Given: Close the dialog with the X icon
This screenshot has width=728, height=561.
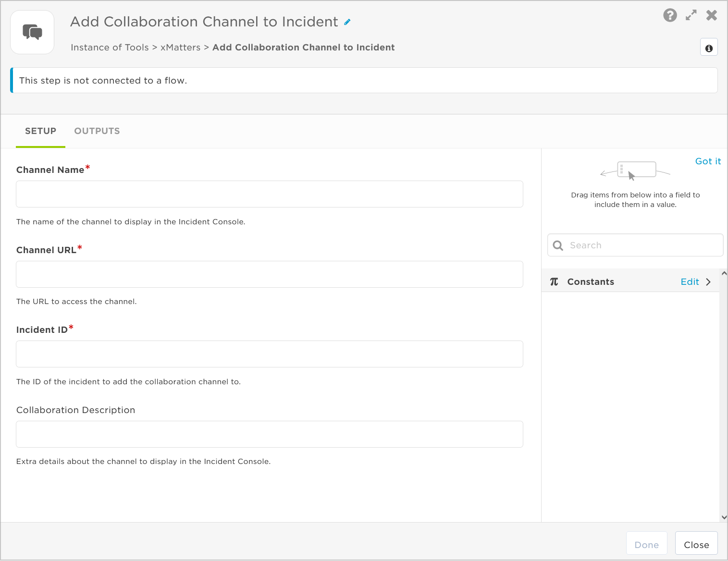Looking at the screenshot, I should (712, 15).
